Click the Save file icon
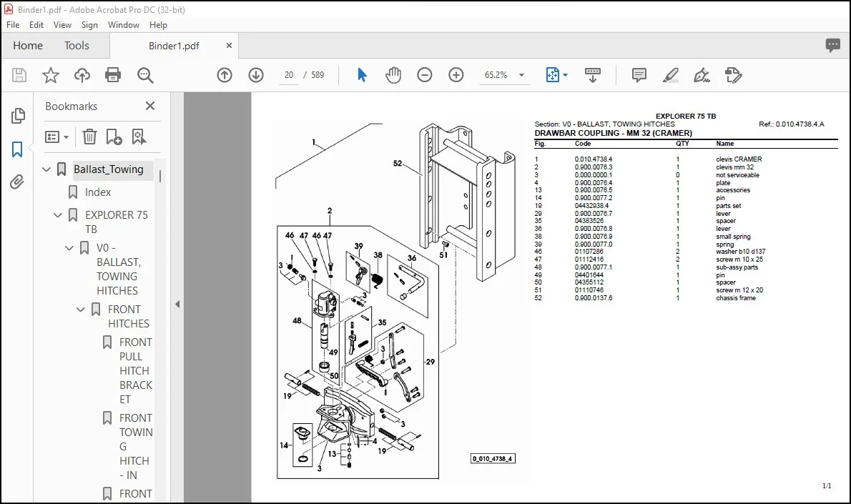The image size is (851, 504). [x=19, y=75]
